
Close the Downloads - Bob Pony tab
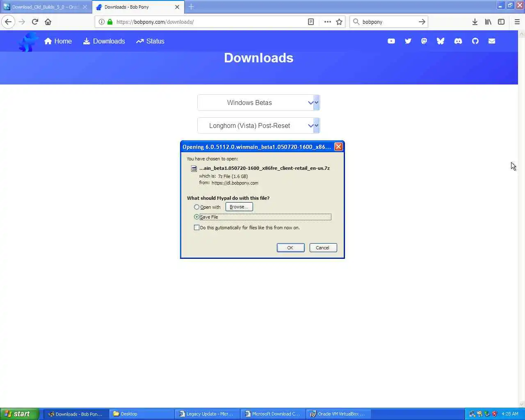(x=177, y=7)
